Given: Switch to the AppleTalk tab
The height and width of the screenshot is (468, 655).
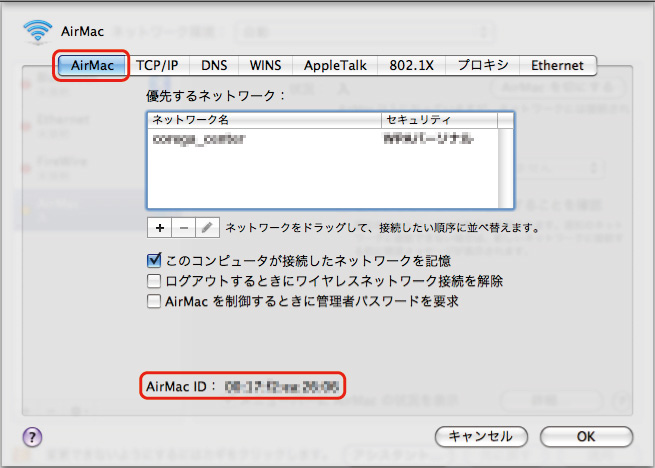Looking at the screenshot, I should pyautogui.click(x=335, y=65).
